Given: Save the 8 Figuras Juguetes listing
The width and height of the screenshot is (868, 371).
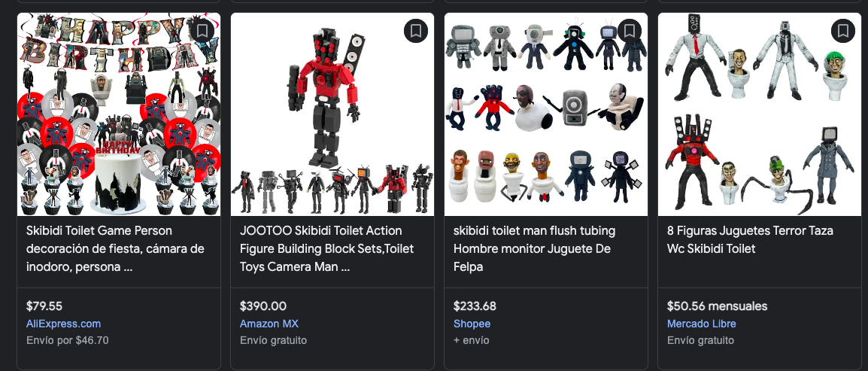Looking at the screenshot, I should (843, 31).
